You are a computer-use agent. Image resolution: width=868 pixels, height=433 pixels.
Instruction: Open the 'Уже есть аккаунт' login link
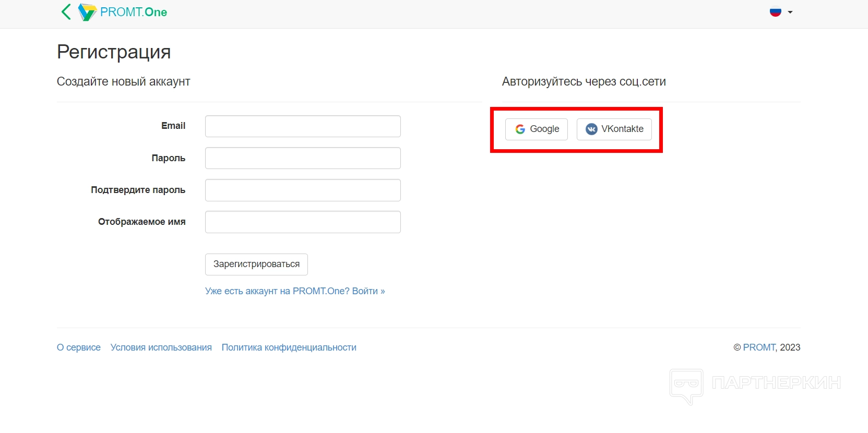tap(295, 291)
